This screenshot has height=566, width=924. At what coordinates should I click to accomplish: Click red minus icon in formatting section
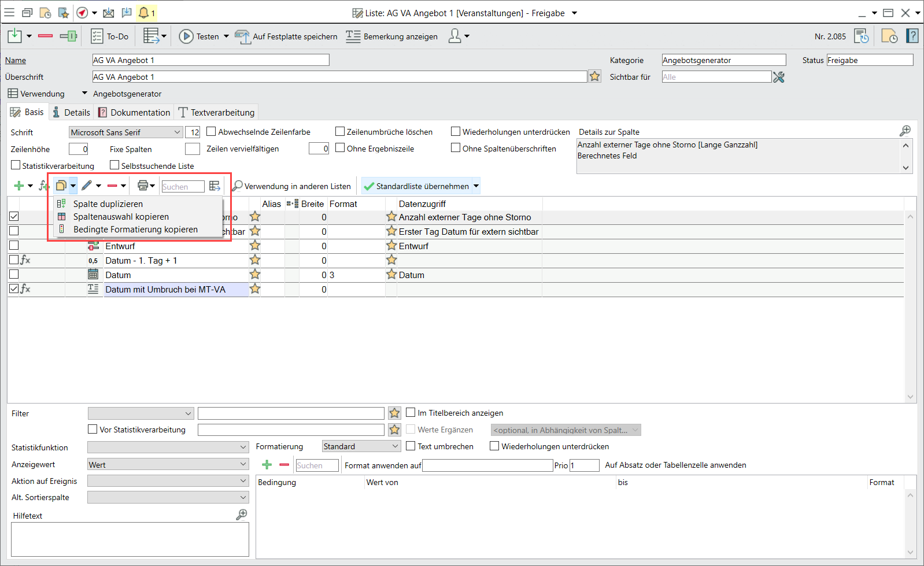pyautogui.click(x=284, y=465)
